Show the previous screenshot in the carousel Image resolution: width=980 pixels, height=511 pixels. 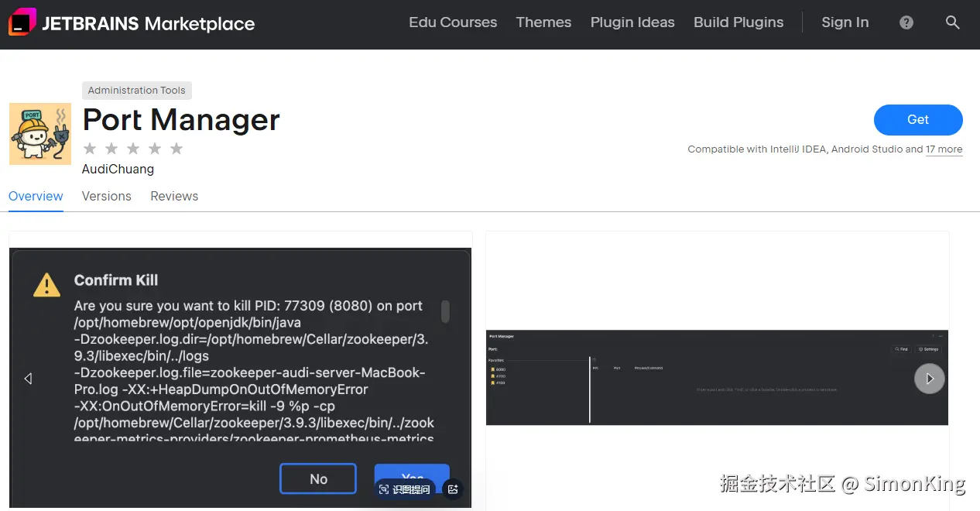pos(28,379)
